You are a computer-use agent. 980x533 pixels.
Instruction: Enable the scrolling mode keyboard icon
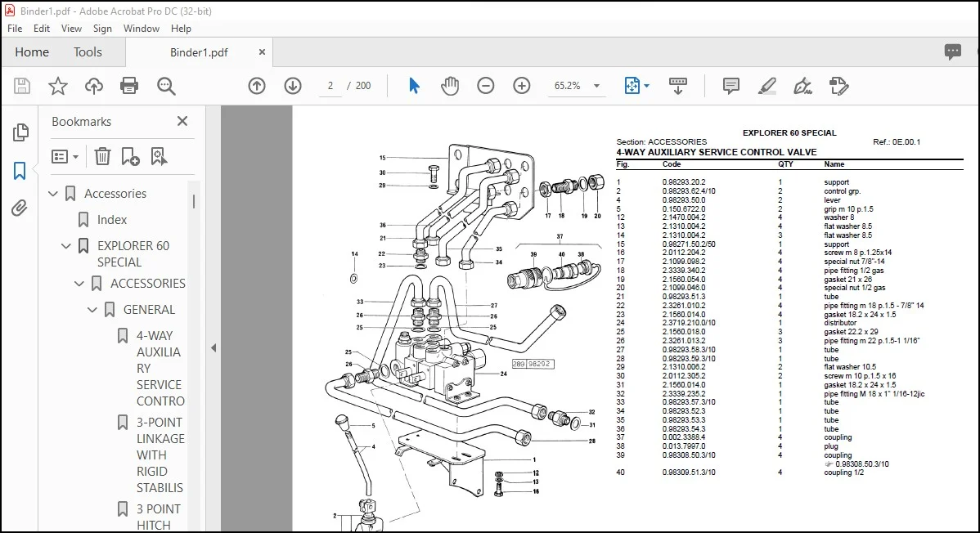point(677,86)
